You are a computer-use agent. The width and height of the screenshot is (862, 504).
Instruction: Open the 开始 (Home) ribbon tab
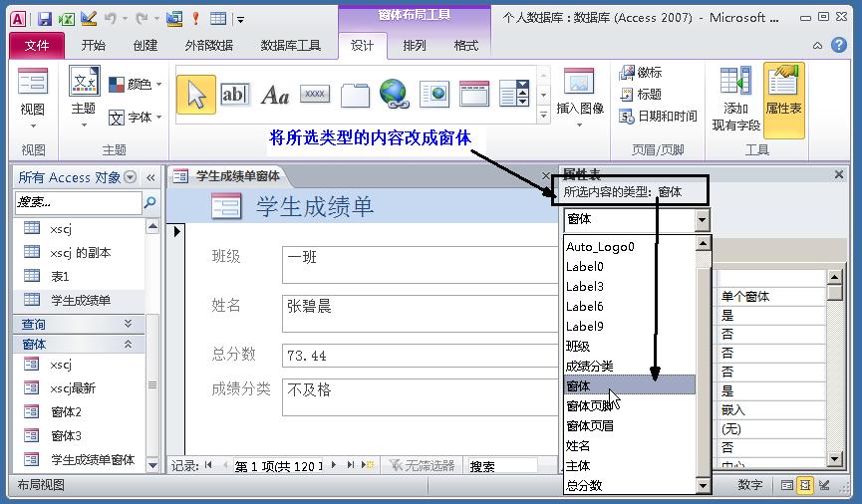(93, 45)
